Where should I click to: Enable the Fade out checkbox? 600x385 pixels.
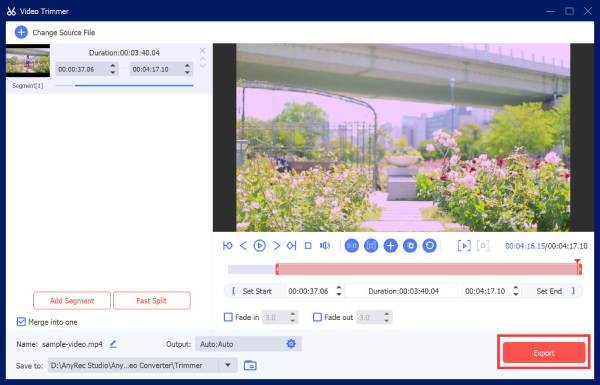point(317,317)
